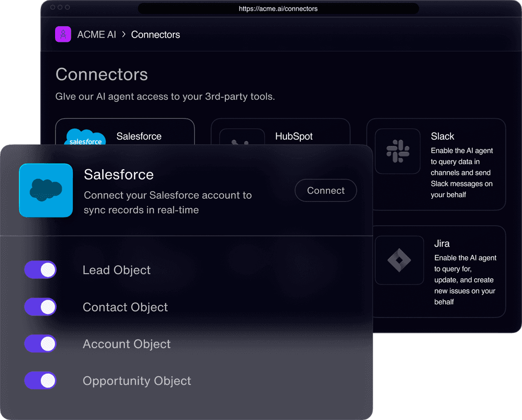
Task: Click ACME AI in the top navigation
Action: tap(97, 34)
